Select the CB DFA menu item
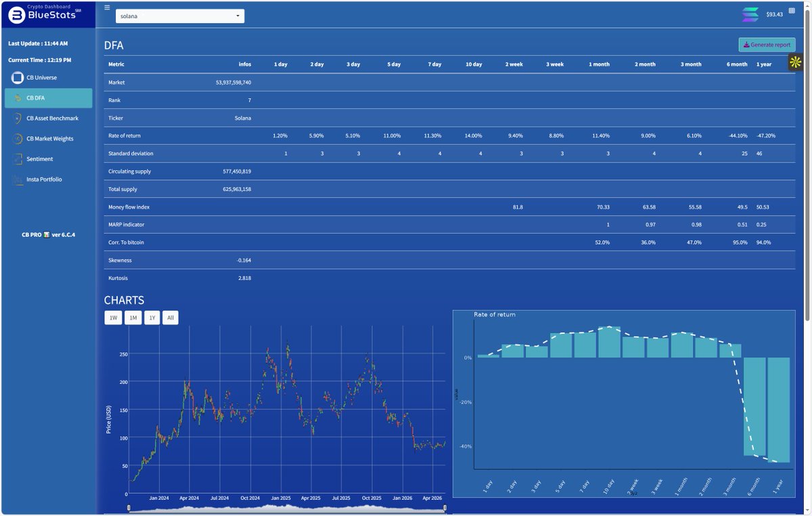 click(49, 98)
